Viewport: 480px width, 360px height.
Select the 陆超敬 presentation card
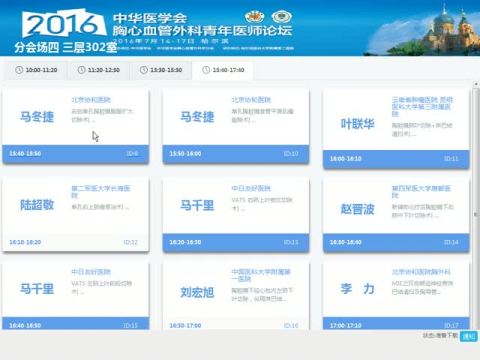[76, 214]
